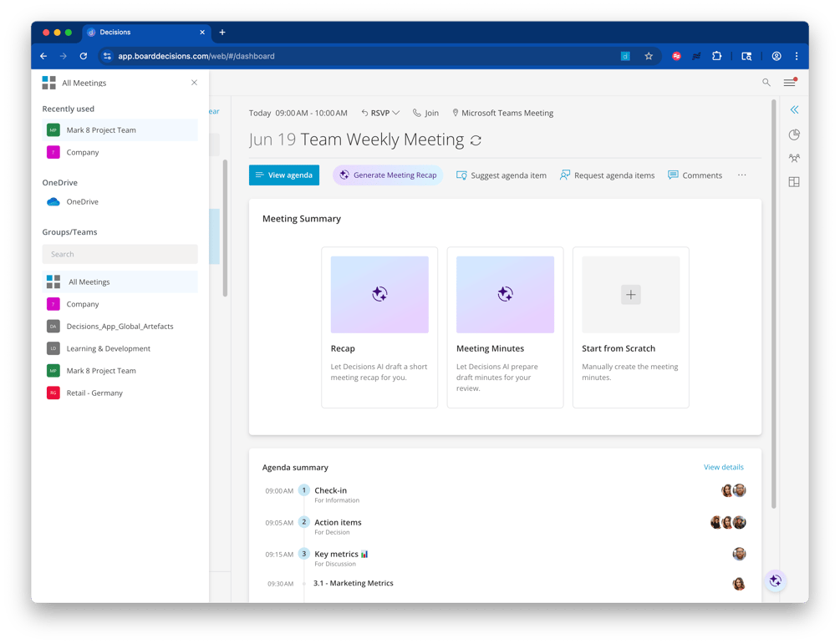Open the attendees panel icon
This screenshot has width=840, height=644.
794,157
